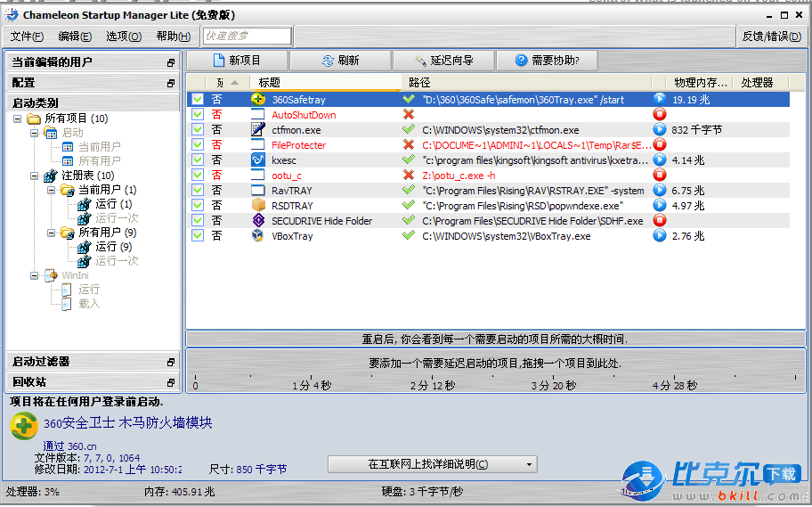Open the 延迟向导 delay wizard
This screenshot has width=812, height=507.
443,61
